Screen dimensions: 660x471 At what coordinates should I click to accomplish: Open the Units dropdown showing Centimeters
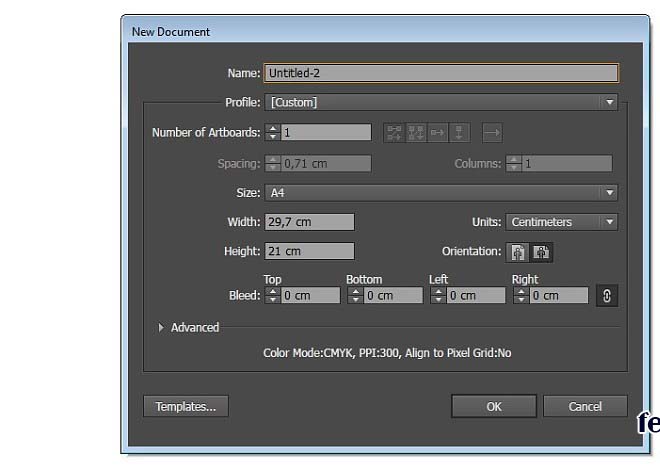click(x=562, y=222)
